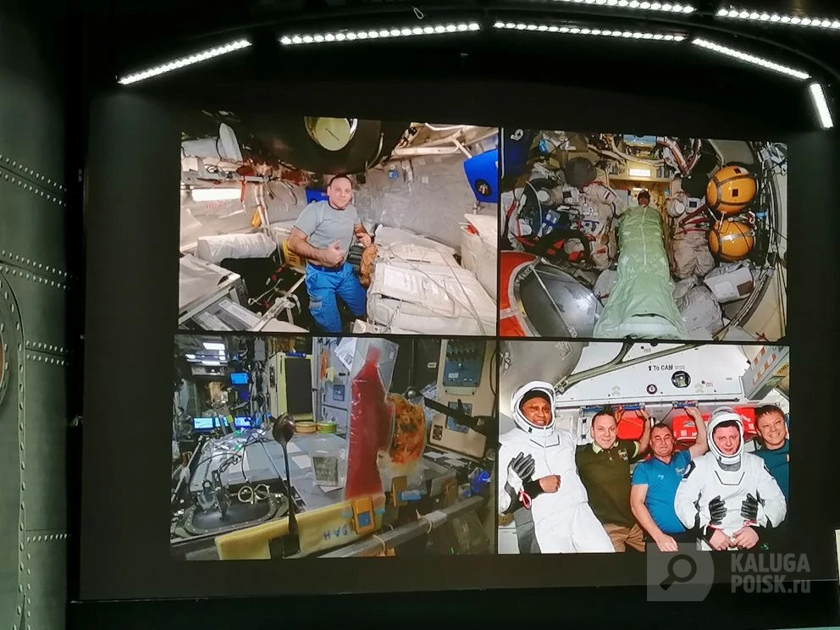Open the bottom-left photo of station workbench
The width and height of the screenshot is (840, 630).
pos(333,446)
